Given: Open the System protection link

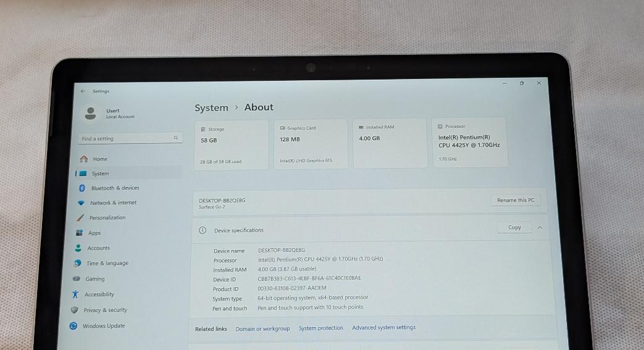Looking at the screenshot, I should (321, 328).
